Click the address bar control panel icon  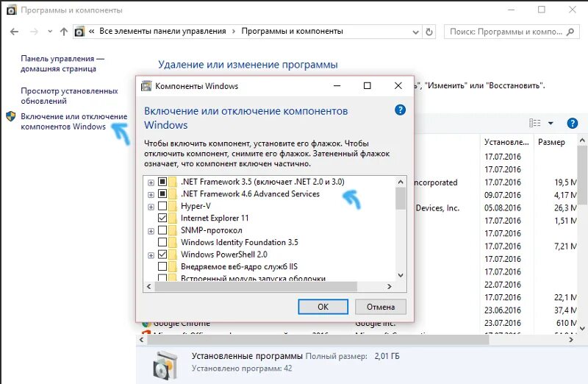coord(79,32)
